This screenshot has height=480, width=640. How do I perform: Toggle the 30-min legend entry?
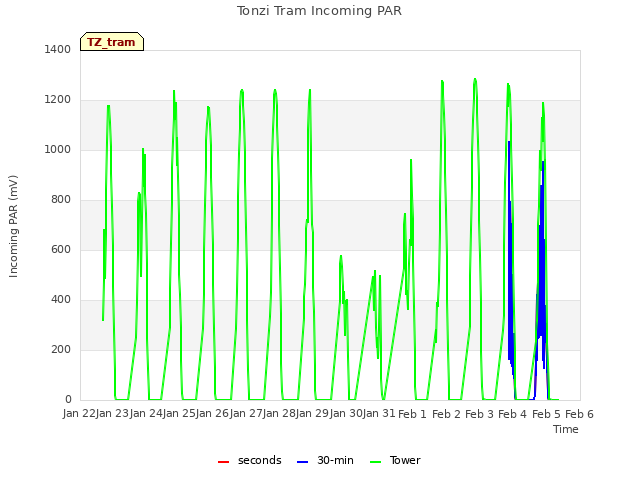tap(325, 460)
